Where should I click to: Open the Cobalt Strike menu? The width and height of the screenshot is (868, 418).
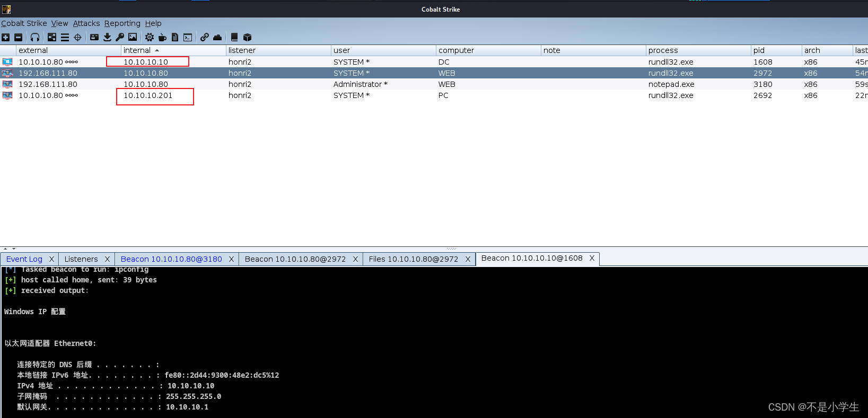pos(24,23)
